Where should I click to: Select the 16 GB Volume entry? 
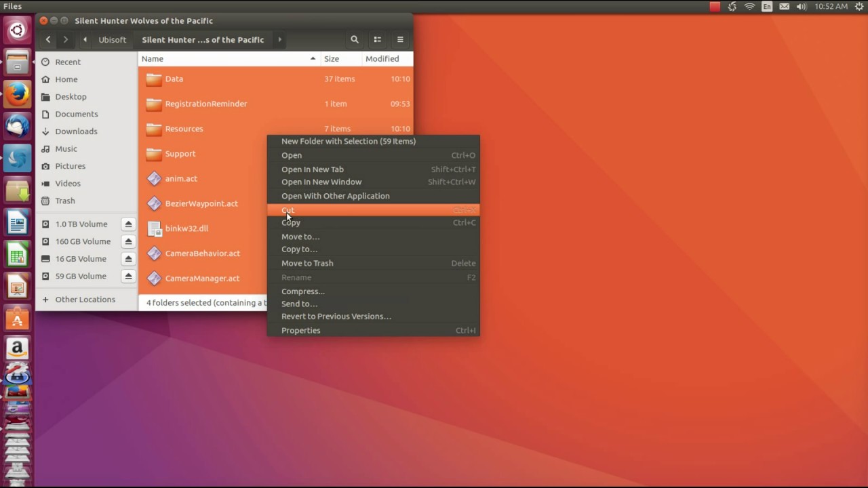pos(81,259)
